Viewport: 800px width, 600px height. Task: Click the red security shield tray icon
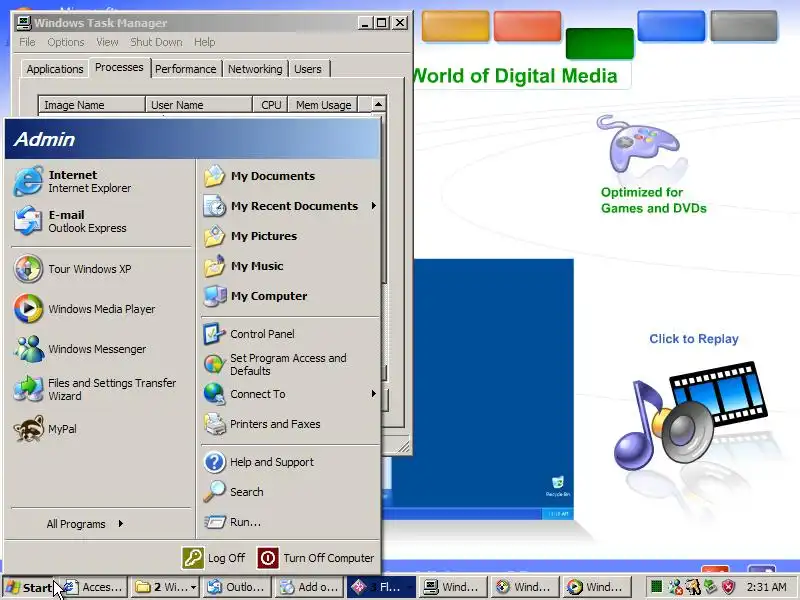point(729,587)
